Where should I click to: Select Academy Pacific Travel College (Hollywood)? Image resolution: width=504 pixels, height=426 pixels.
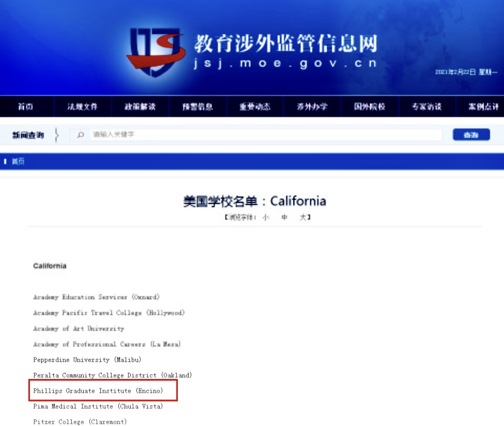tap(109, 313)
